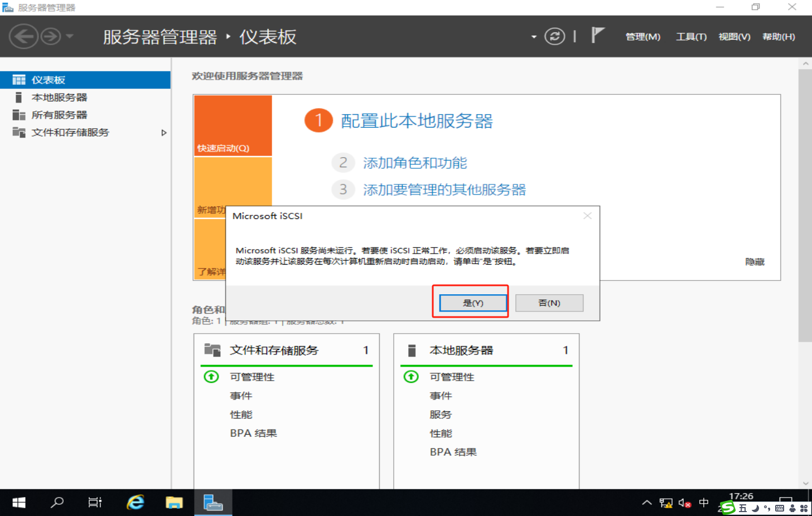This screenshot has height=516, width=812.
Task: Toggle the punctuation mode in the IME bar
Action: tap(767, 508)
